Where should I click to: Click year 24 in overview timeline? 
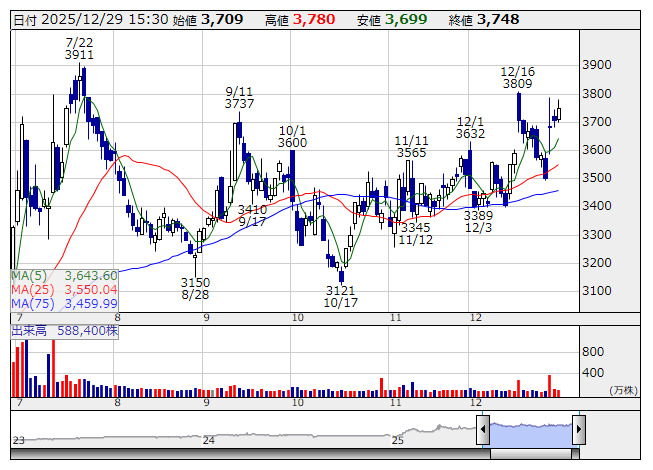click(209, 440)
